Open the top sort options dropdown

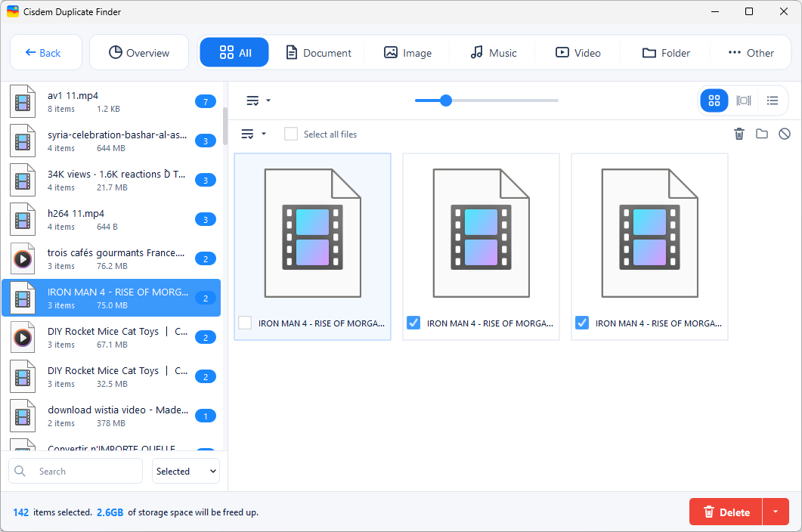(259, 101)
